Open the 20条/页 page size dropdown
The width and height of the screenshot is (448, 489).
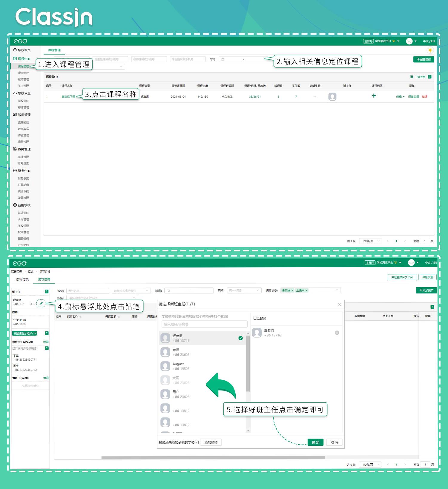click(371, 241)
